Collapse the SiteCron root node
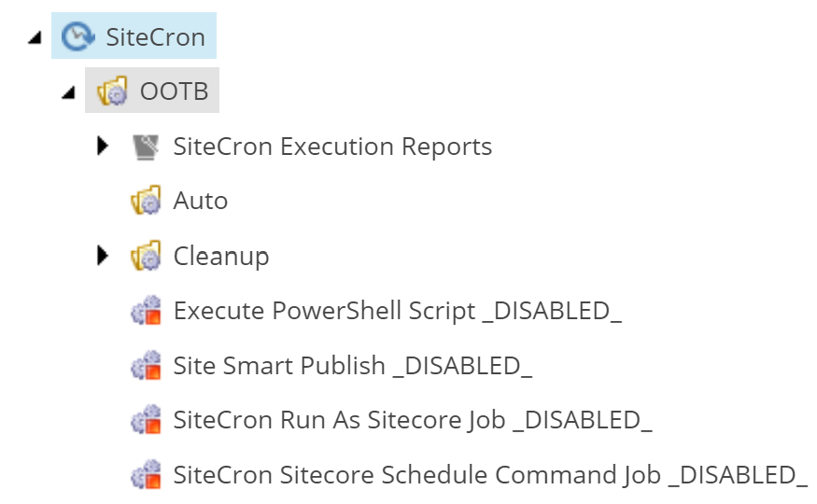The image size is (817, 504). click(35, 37)
